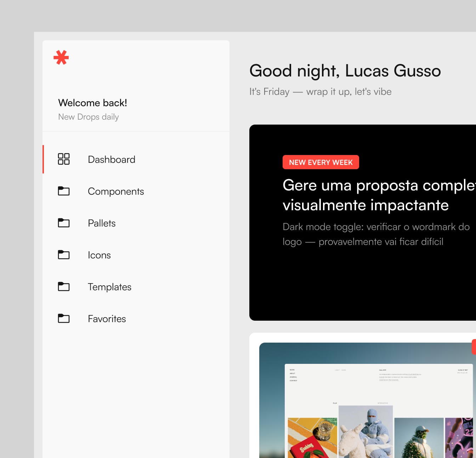This screenshot has width=476, height=458.
Task: Click the "New Drops daily" text
Action: 89,117
